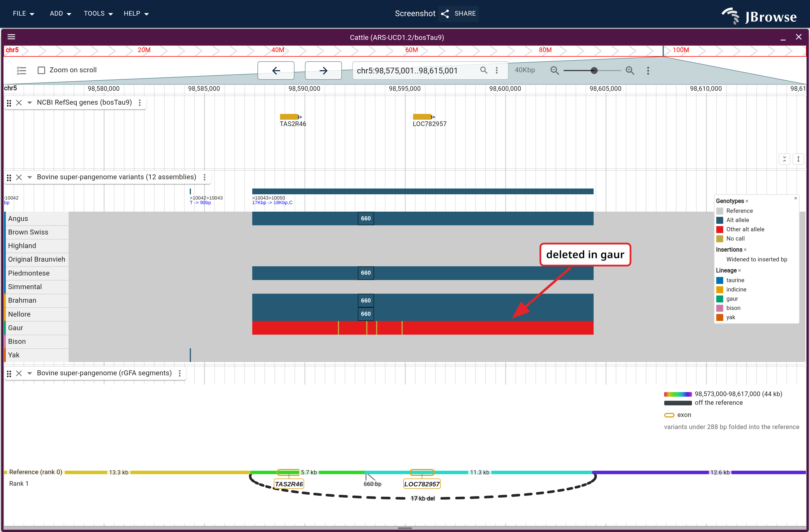
Task: Close the legend panel with top-right x
Action: [796, 198]
